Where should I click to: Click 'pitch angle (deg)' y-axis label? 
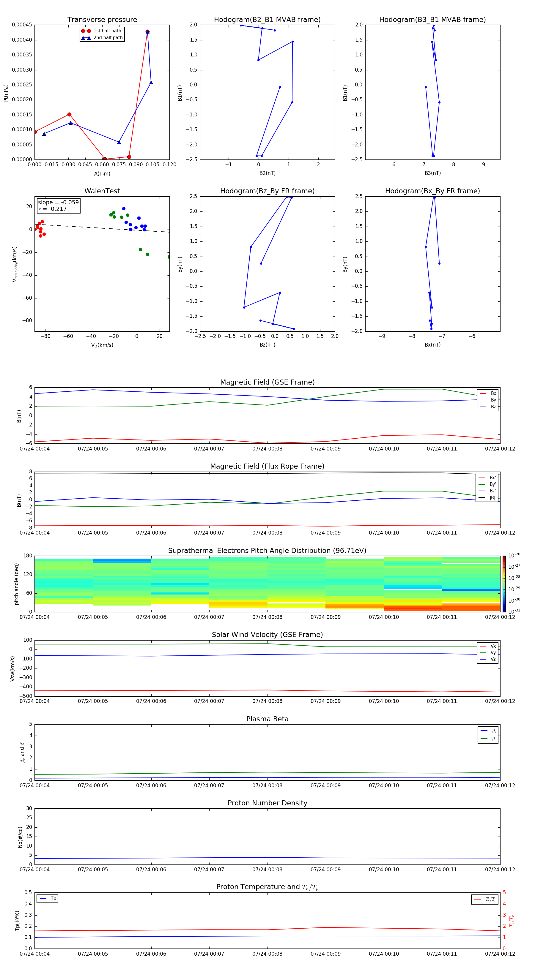[16, 584]
